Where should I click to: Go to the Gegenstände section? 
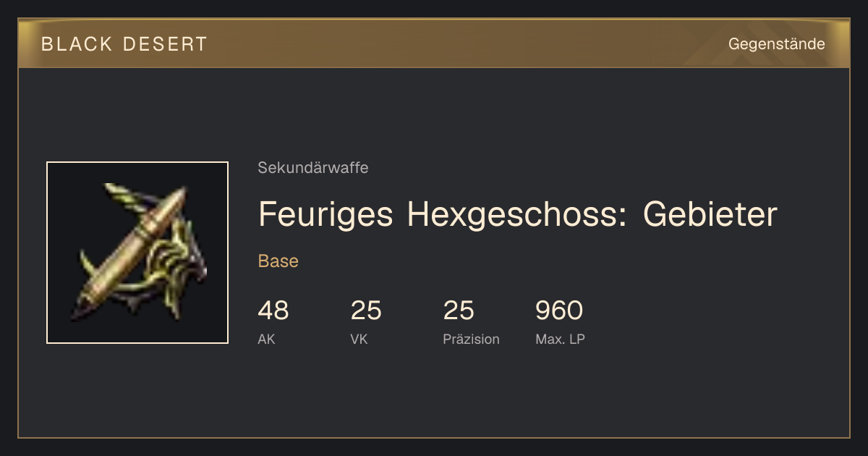pyautogui.click(x=776, y=44)
